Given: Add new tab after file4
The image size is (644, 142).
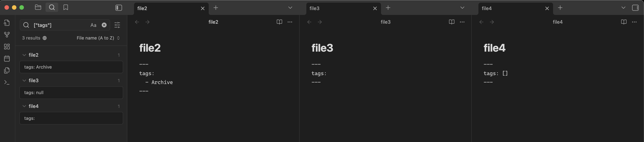Looking at the screenshot, I should (560, 8).
